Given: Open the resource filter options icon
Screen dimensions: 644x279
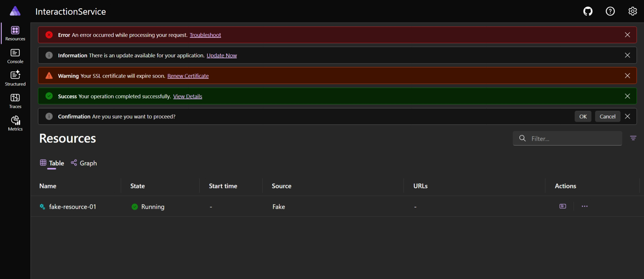Looking at the screenshot, I should 633,138.
